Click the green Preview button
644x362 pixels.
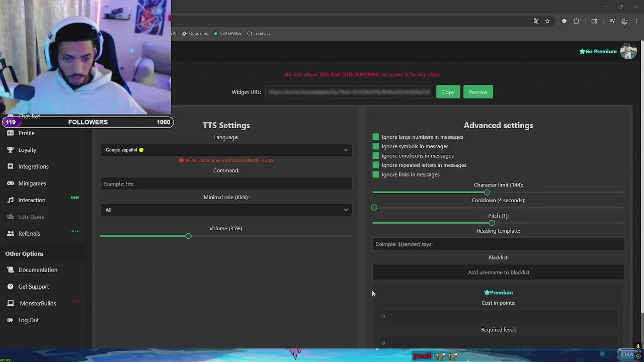pos(478,92)
